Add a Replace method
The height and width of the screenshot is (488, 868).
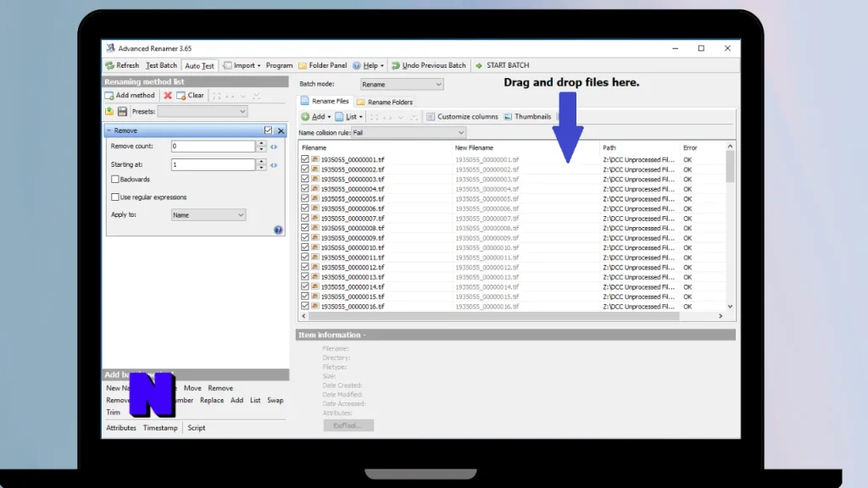211,400
